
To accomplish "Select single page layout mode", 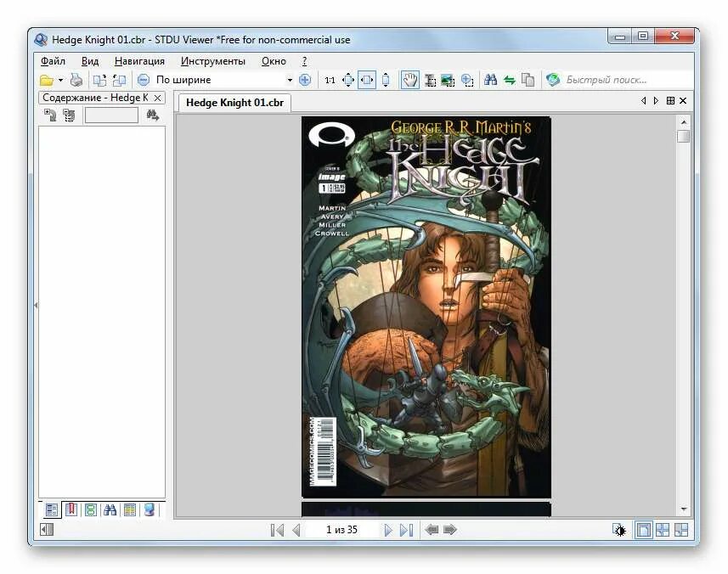I will coord(644,530).
